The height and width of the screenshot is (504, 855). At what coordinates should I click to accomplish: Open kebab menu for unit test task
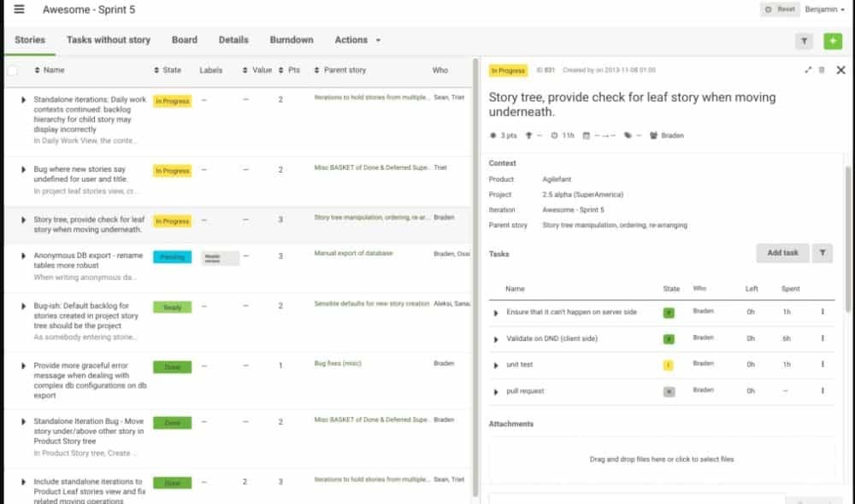(823, 365)
